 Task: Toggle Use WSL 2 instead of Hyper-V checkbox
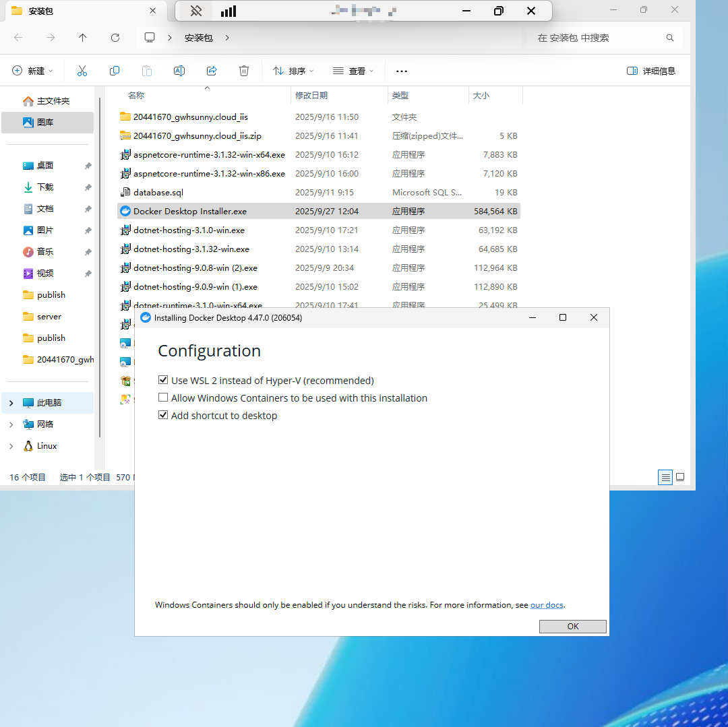point(163,380)
